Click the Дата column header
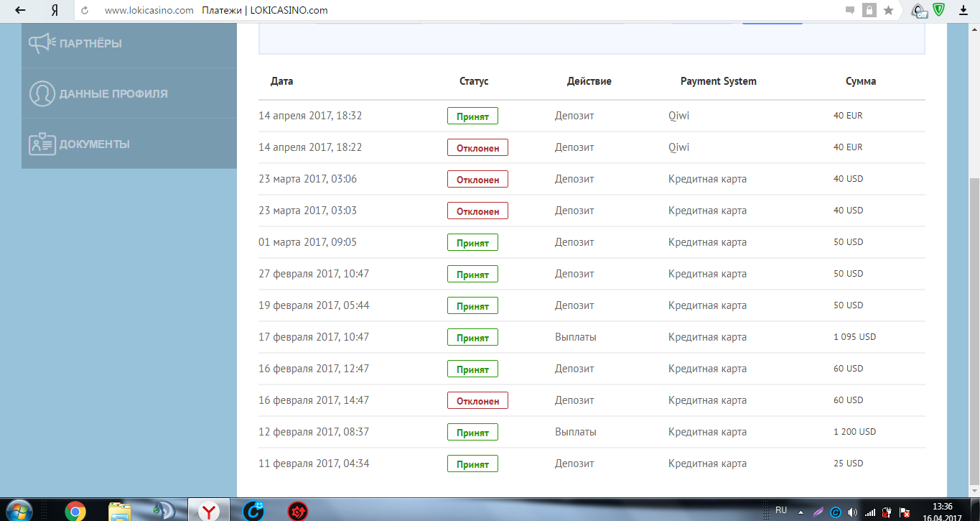This screenshot has width=980, height=521. (281, 81)
